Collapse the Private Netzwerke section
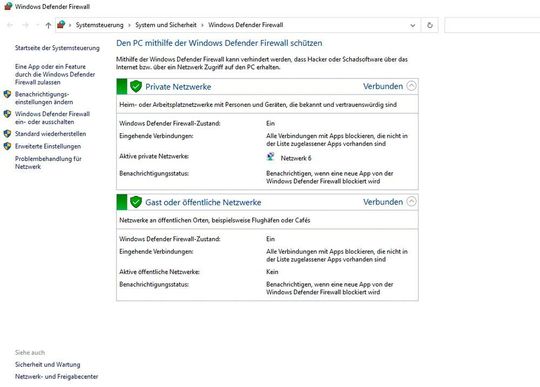The width and height of the screenshot is (540, 387). 411,86
